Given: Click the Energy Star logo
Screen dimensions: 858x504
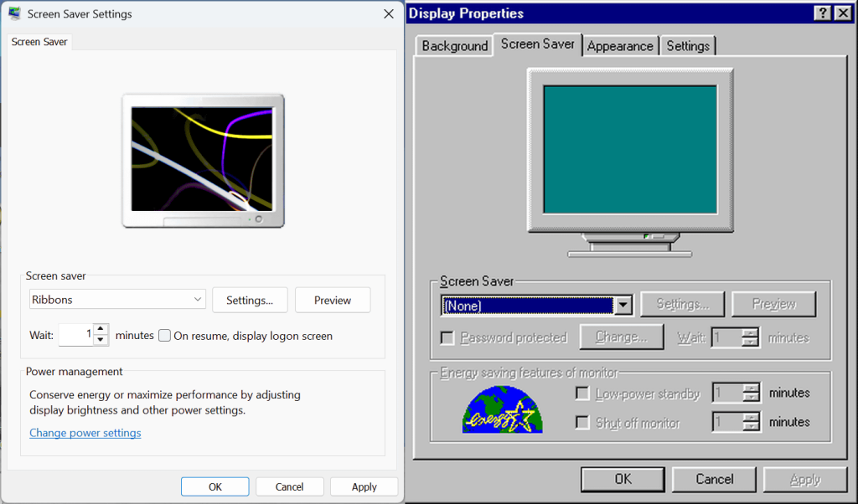Looking at the screenshot, I should tap(502, 409).
